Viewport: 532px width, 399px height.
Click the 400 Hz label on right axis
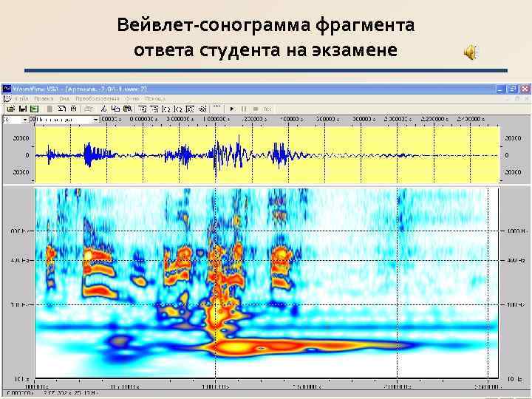516,260
